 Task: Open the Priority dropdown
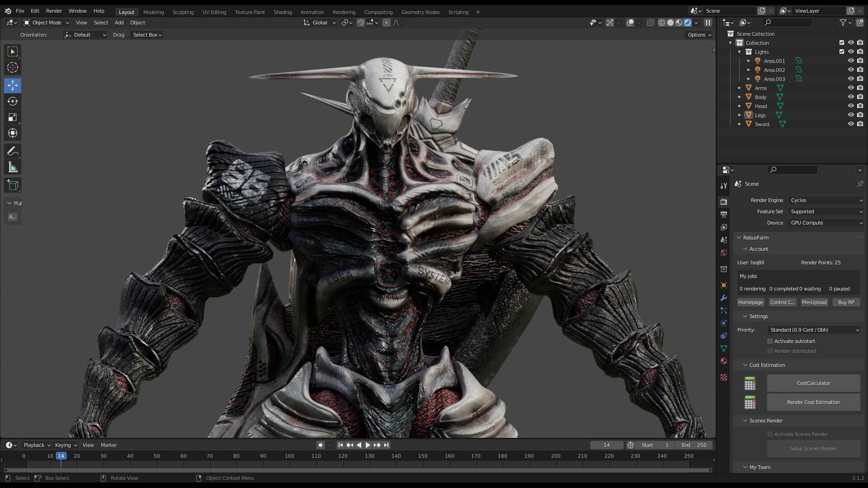pos(814,330)
